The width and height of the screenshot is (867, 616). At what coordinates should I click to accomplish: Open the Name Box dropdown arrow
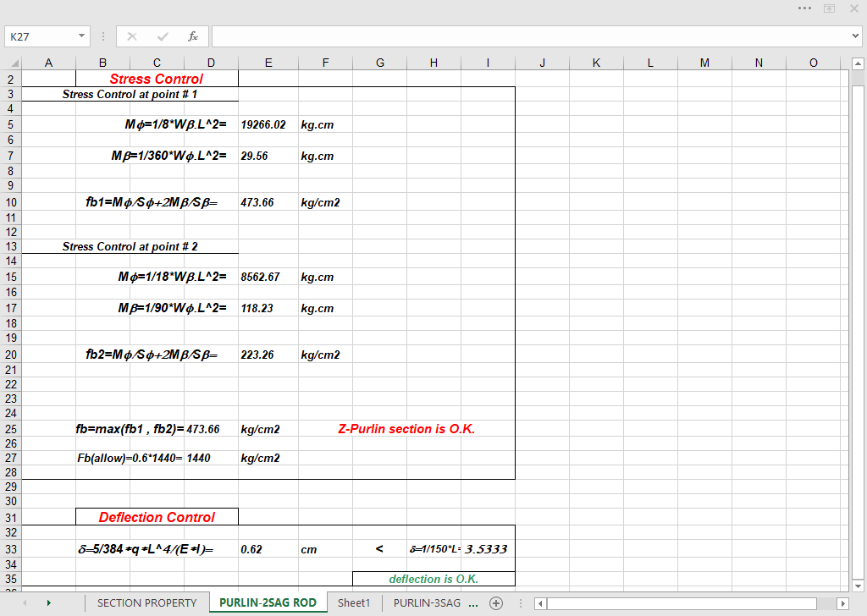pos(81,36)
